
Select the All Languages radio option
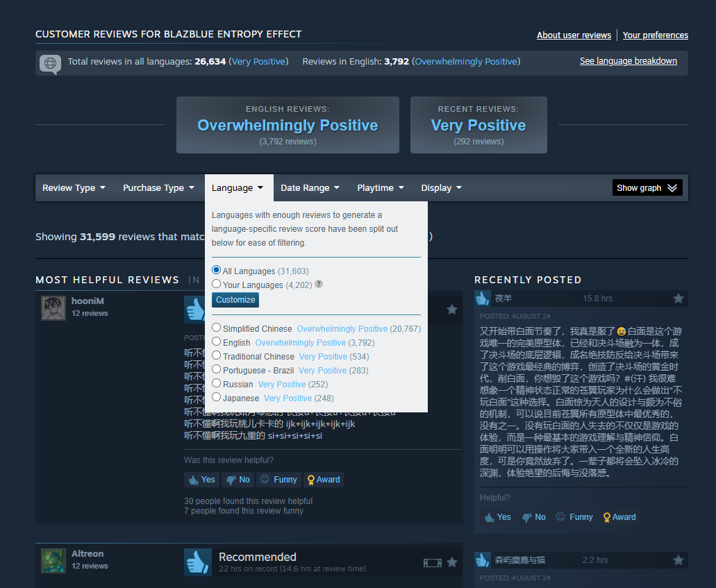coord(217,270)
